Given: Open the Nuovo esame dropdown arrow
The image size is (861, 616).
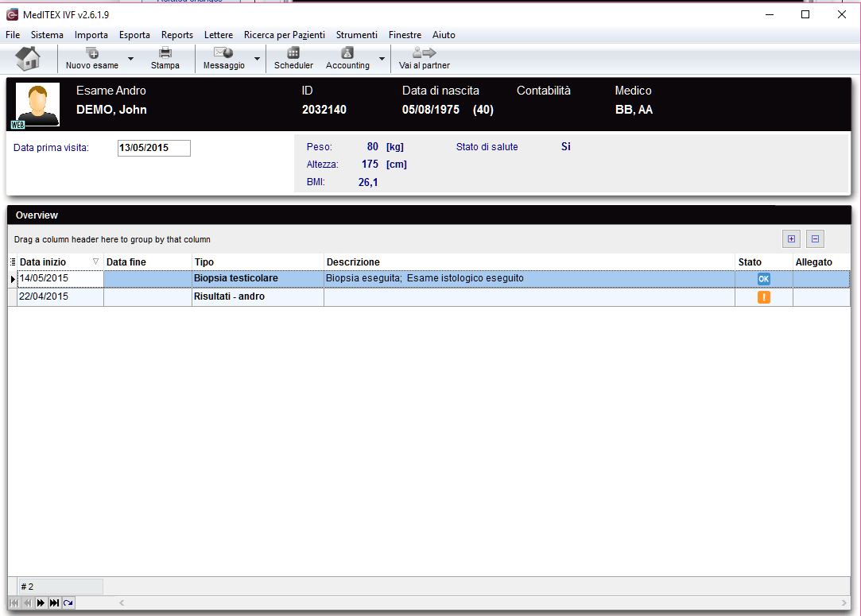Looking at the screenshot, I should 130,59.
